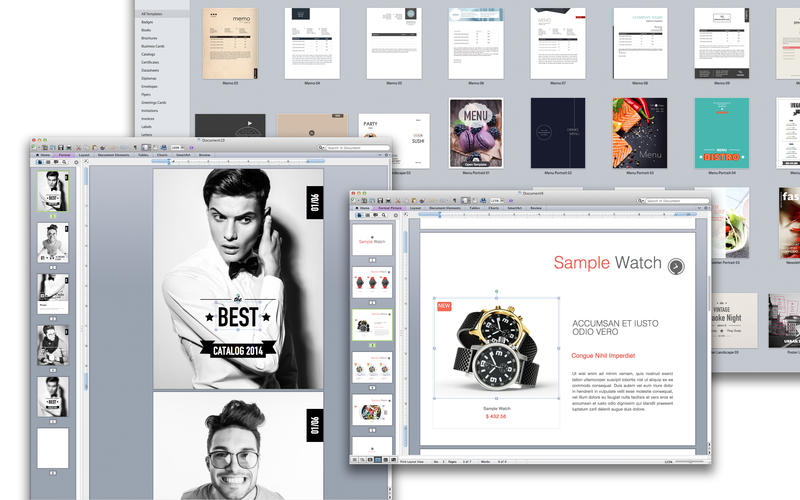Image resolution: width=800 pixels, height=500 pixels.
Task: Open Review tab in BEST catalog window
Action: pyautogui.click(x=204, y=155)
